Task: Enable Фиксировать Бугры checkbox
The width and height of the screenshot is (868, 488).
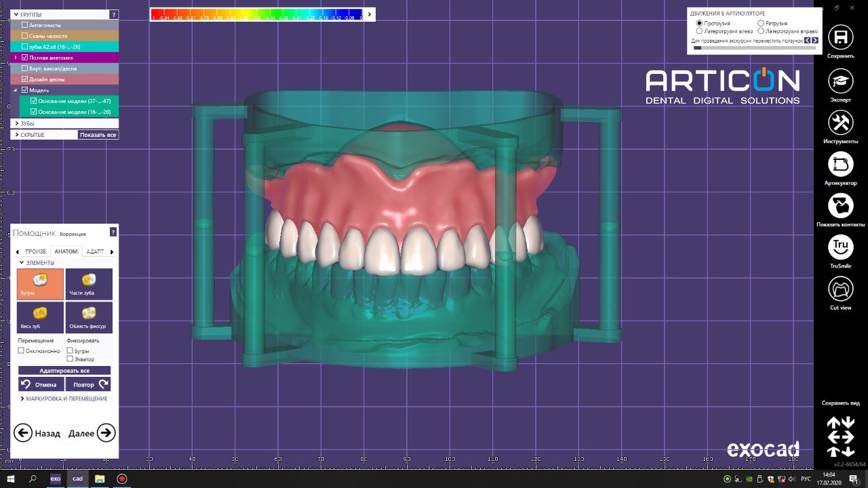Action: pyautogui.click(x=70, y=351)
